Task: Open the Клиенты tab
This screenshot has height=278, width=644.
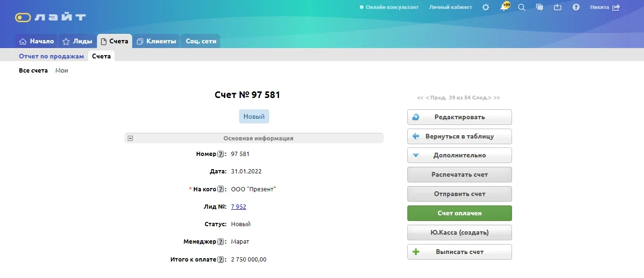Action: click(157, 41)
